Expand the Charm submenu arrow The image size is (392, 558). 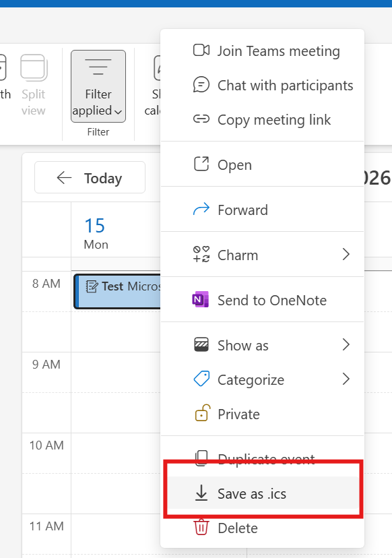coord(346,255)
